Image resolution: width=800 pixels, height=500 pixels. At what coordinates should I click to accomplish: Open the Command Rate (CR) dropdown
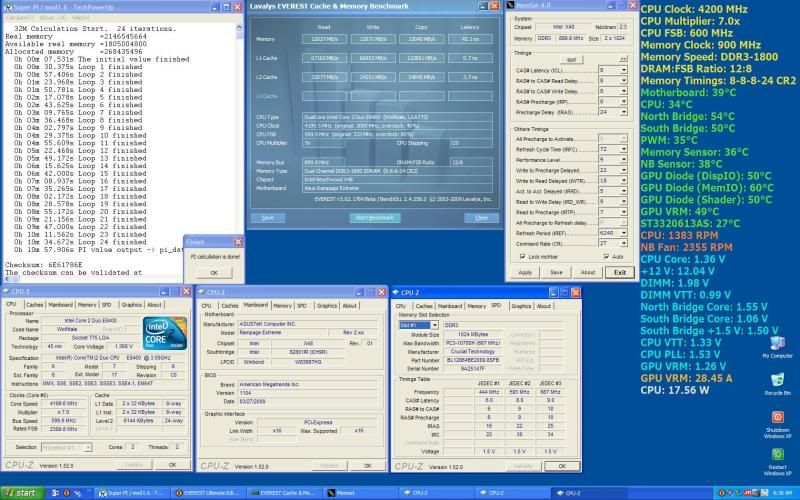623,243
